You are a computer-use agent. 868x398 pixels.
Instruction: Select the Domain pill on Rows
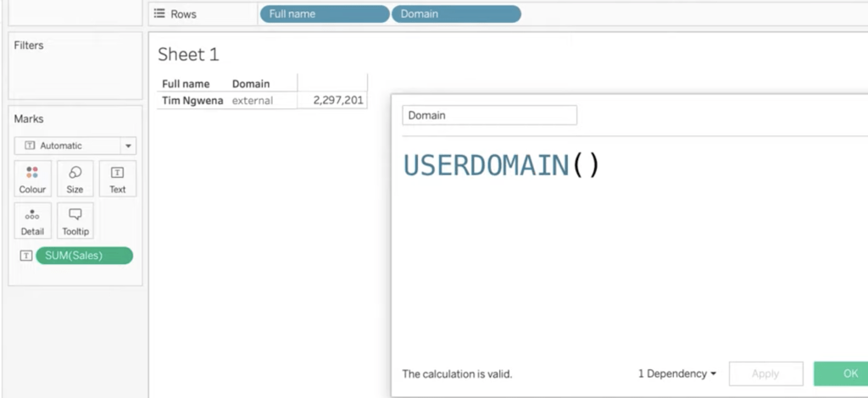[456, 14]
